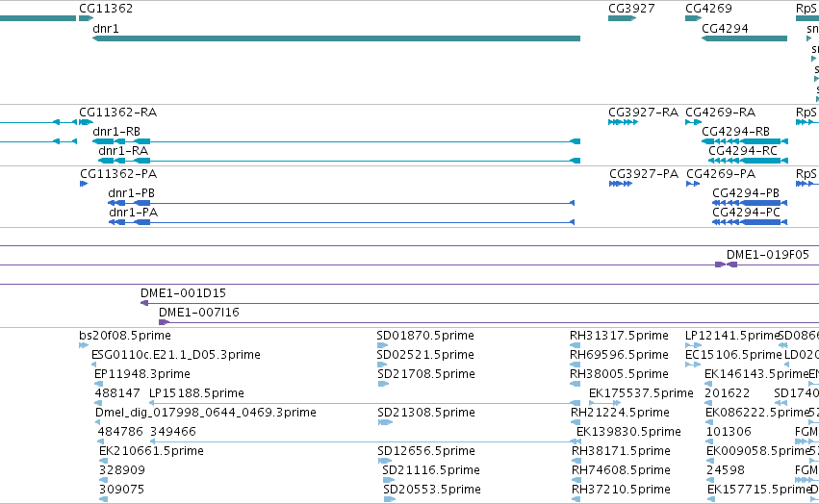Image resolution: width=819 pixels, height=504 pixels.
Task: Click the CG4269-PA protein label
Action: click(x=721, y=174)
